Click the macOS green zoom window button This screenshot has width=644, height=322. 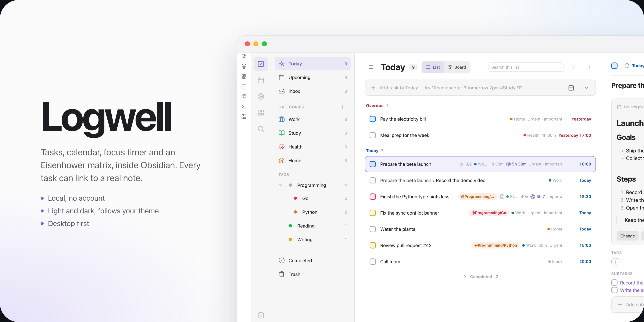pos(264,44)
